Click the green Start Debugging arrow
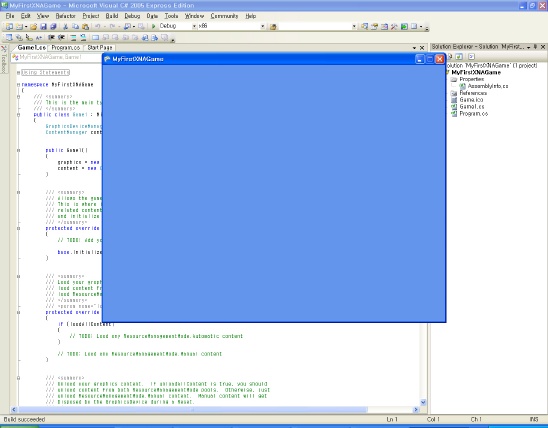This screenshot has width=548, height=428. (153, 26)
